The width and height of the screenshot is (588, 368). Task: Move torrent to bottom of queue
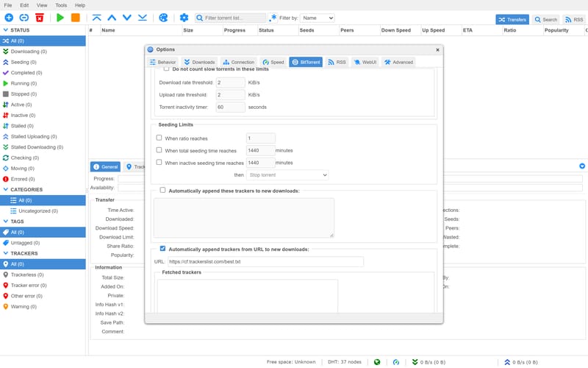tap(143, 18)
